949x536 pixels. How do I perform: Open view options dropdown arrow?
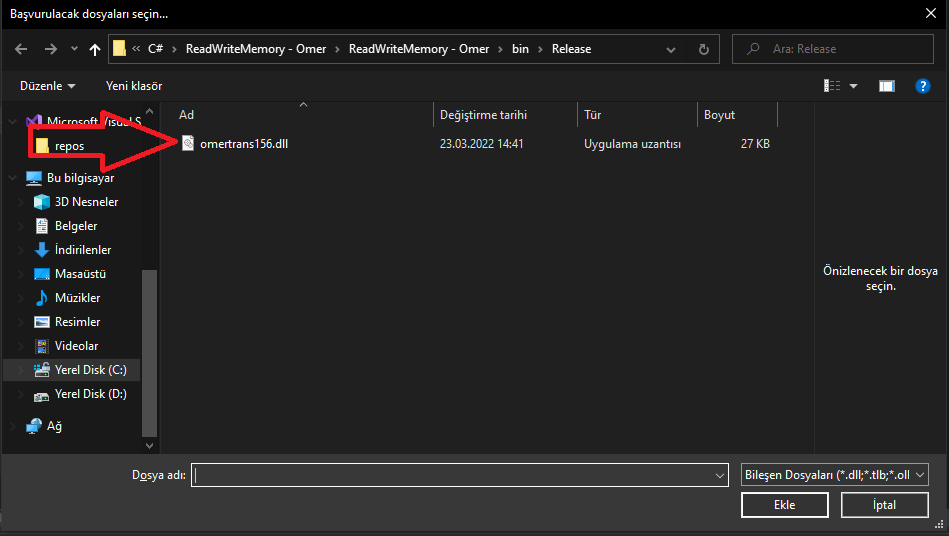853,87
